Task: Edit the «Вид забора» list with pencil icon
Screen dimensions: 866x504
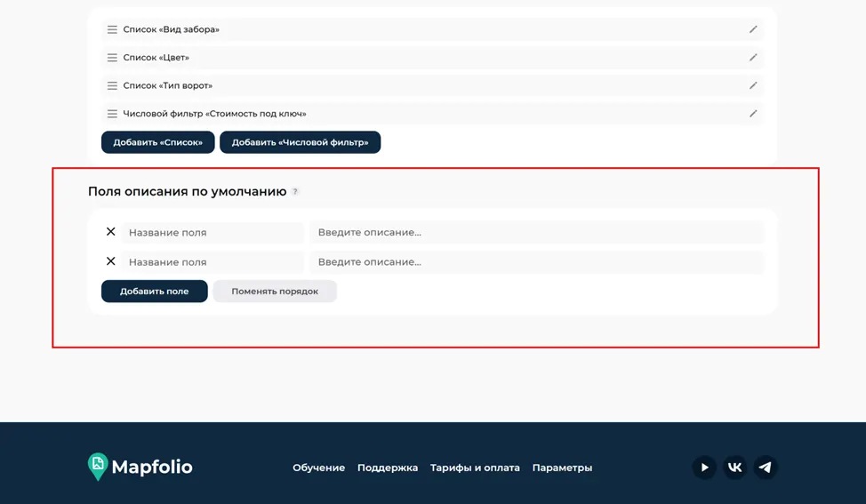Action: click(x=753, y=29)
